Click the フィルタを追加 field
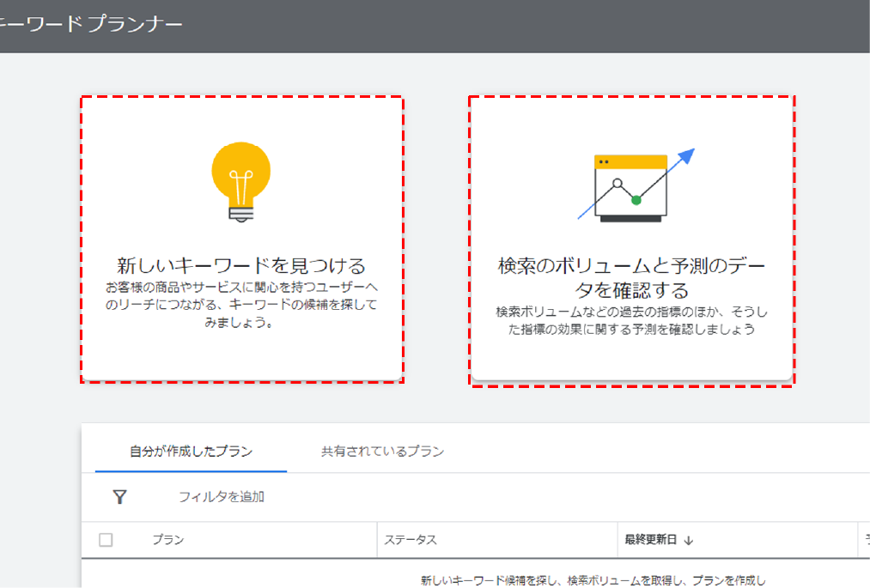870x588 pixels. pos(221,496)
